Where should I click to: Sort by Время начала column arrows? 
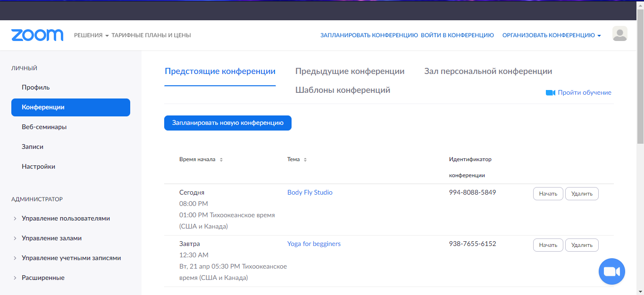(221, 160)
